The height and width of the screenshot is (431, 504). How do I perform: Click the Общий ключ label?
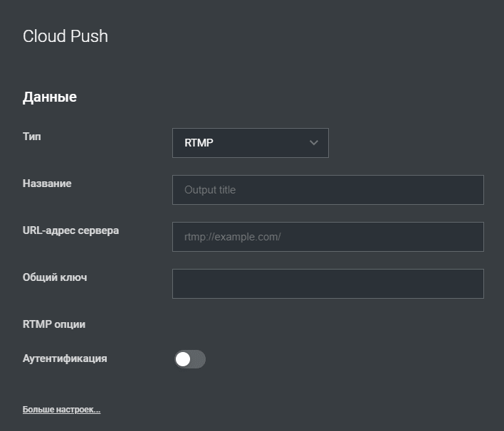click(x=55, y=277)
